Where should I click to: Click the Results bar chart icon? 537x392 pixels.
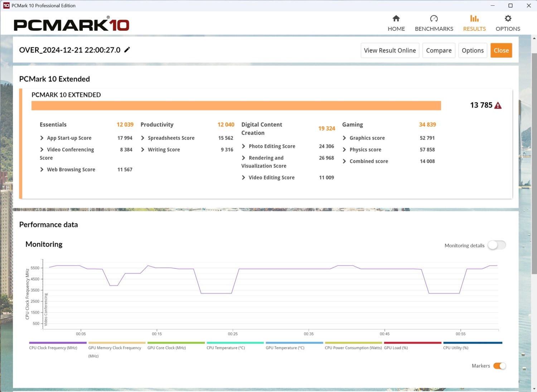pos(474,19)
